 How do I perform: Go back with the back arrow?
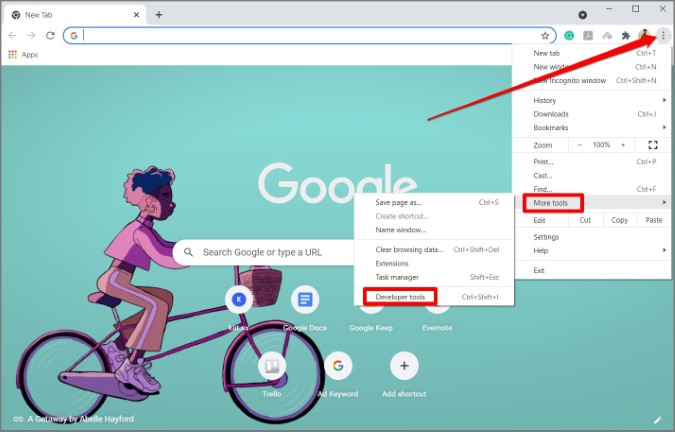(12, 35)
